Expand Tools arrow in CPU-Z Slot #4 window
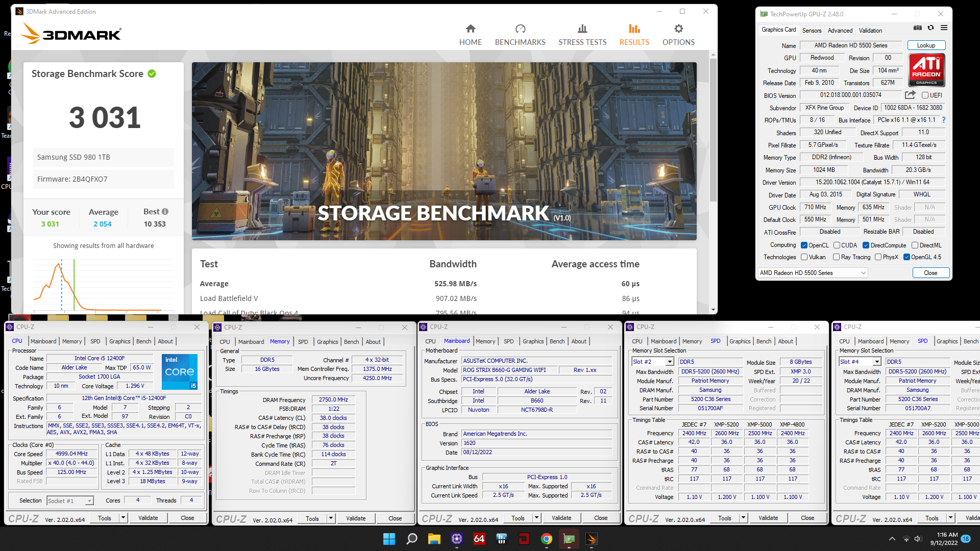The image size is (980, 551). click(950, 518)
